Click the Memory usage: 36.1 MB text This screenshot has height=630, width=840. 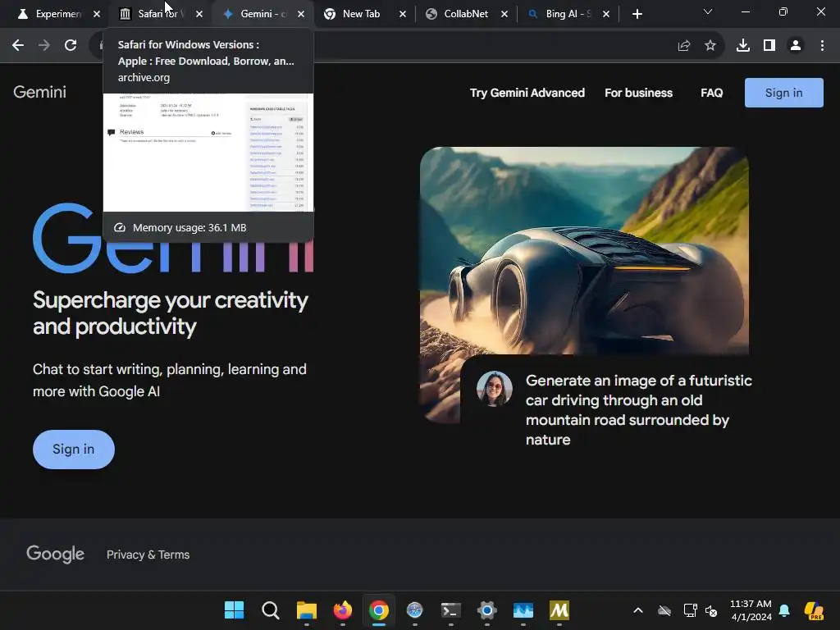click(189, 228)
